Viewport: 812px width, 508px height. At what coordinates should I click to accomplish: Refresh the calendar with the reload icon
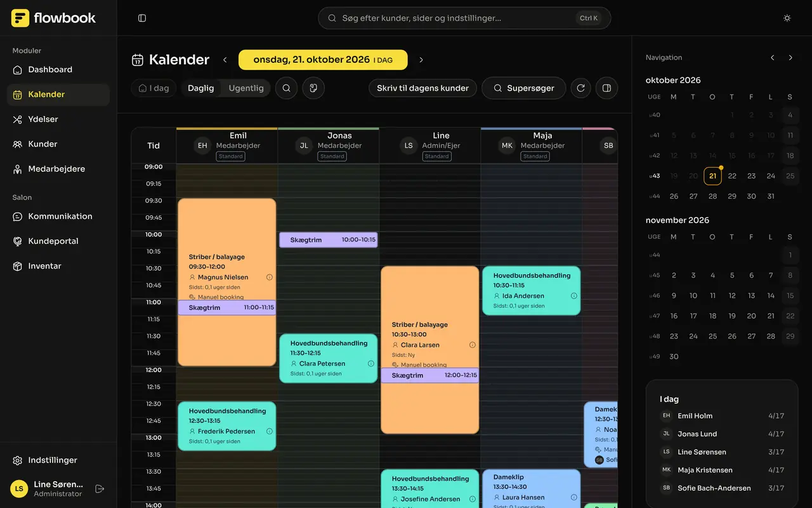(580, 88)
